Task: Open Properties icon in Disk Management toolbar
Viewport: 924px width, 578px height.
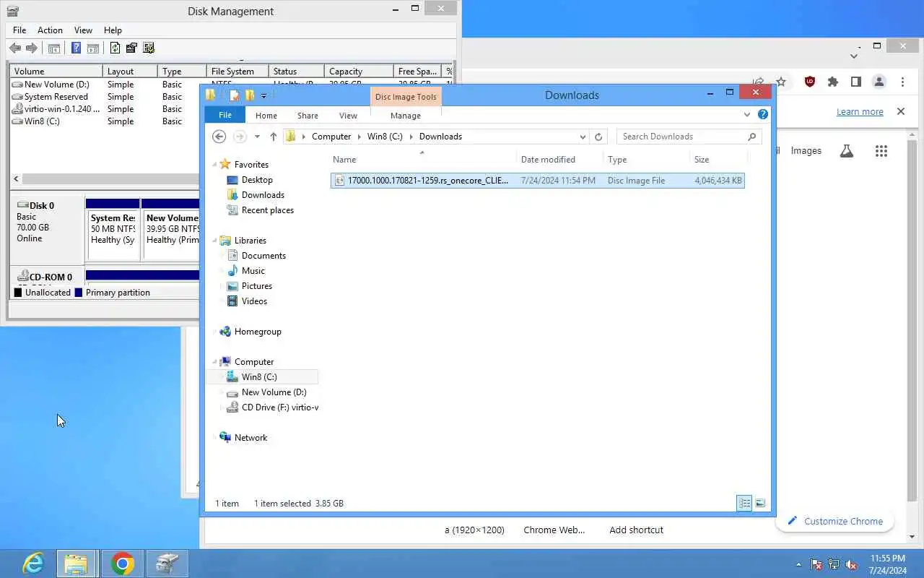Action: click(x=131, y=48)
